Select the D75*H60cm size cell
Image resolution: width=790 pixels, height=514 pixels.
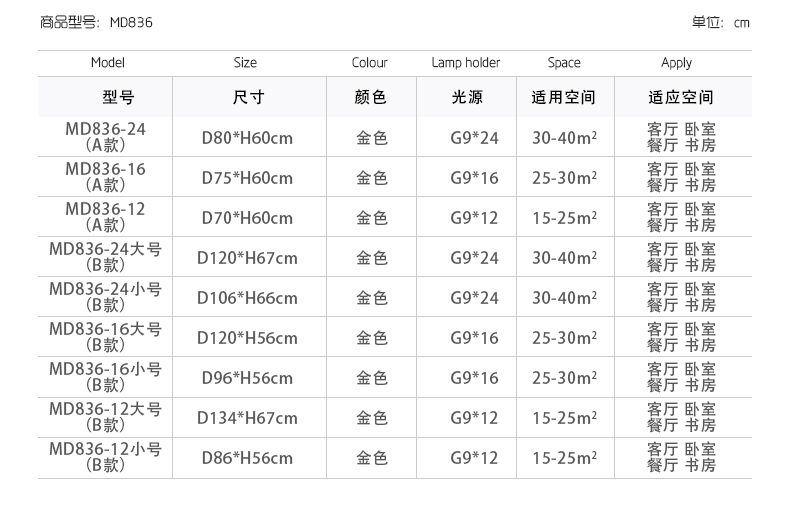(247, 178)
